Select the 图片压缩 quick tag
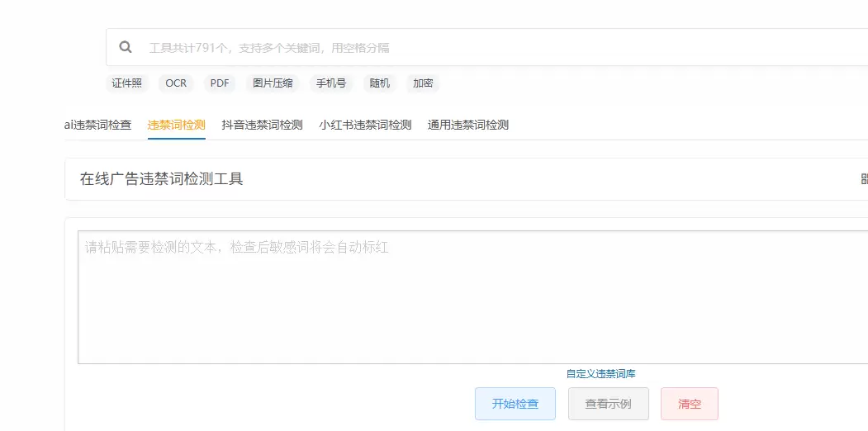The width and height of the screenshot is (868, 431). coord(273,83)
